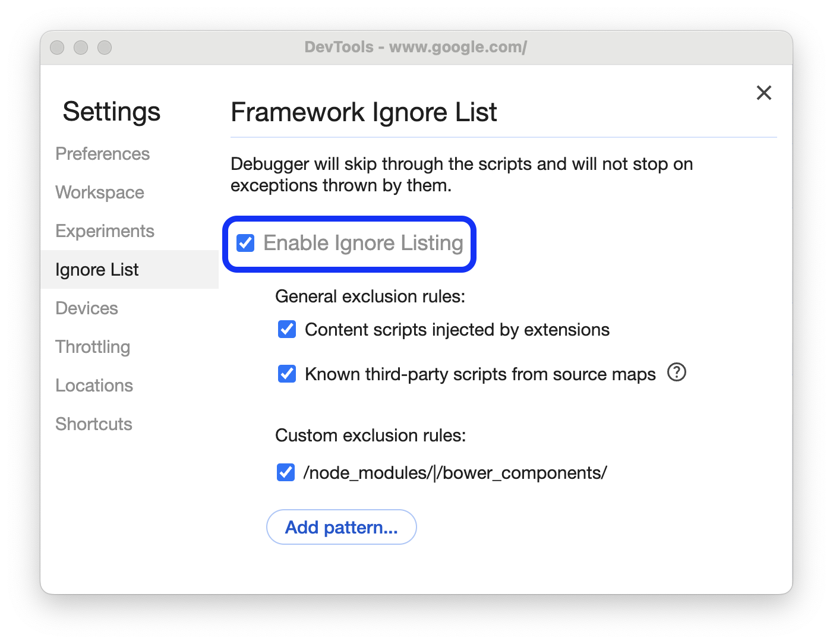Open the Preferences settings section
The image size is (833, 644).
point(102,154)
